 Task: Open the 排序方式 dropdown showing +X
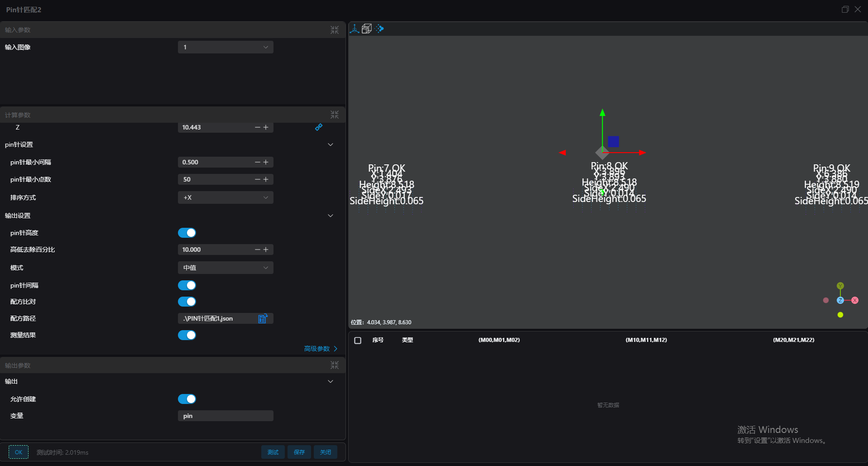point(225,197)
